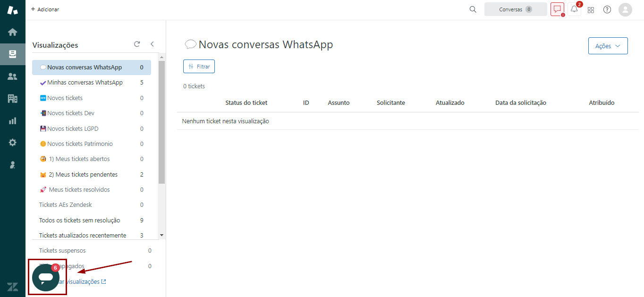
Task: Open the user profile avatar menu
Action: 625,10
